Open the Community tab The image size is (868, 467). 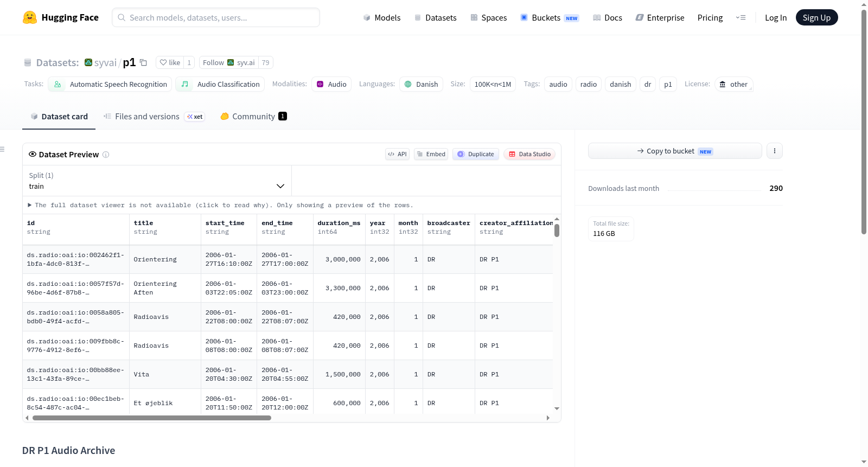(253, 117)
